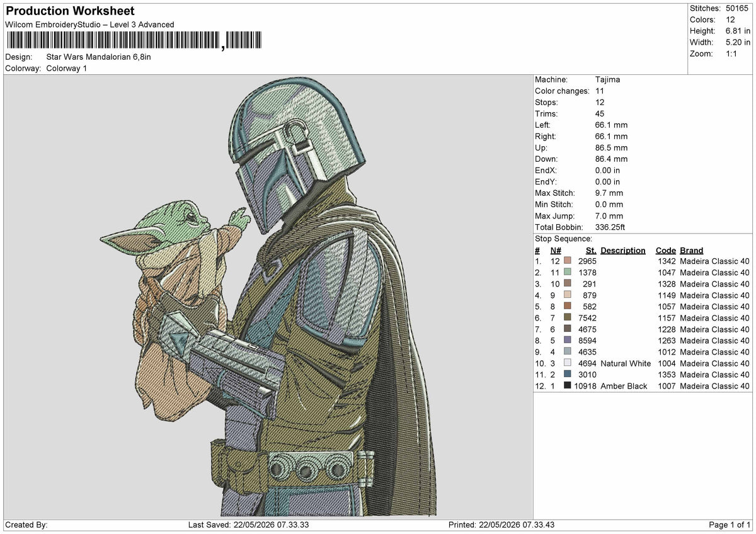Click the color swatch for stop 1, code 1342
Viewport: 756px width, 534px height.
[568, 261]
